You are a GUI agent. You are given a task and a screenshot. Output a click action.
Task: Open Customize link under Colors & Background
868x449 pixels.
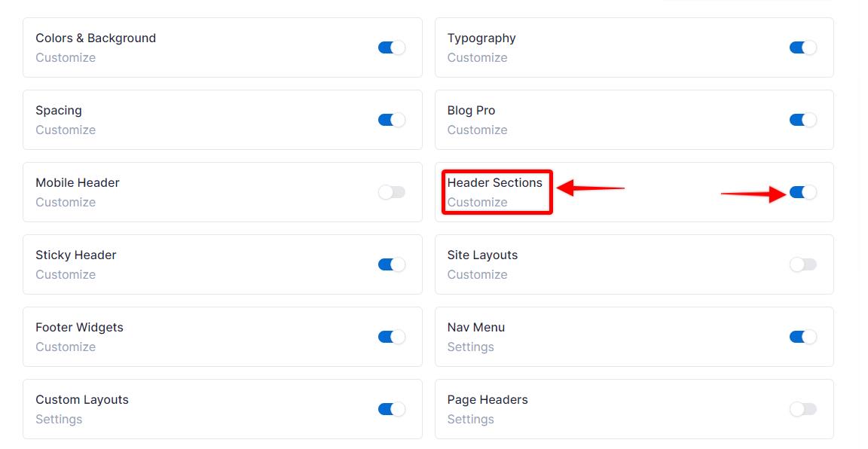click(66, 57)
